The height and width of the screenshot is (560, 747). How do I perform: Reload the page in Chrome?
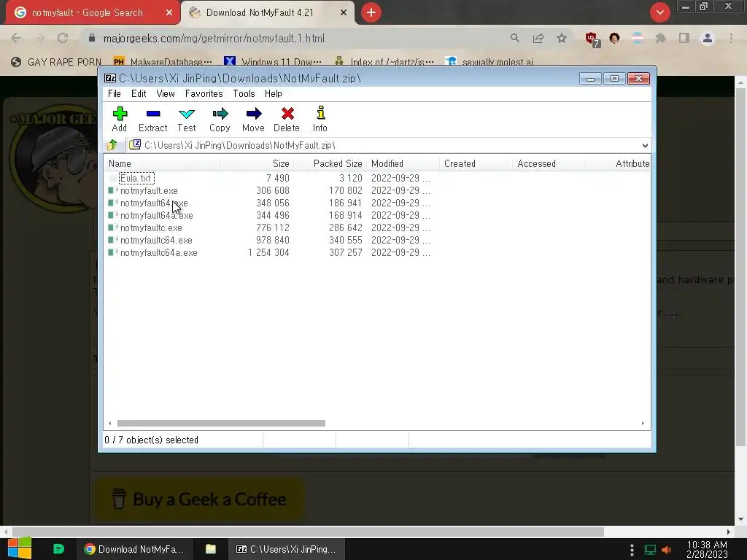pyautogui.click(x=63, y=38)
